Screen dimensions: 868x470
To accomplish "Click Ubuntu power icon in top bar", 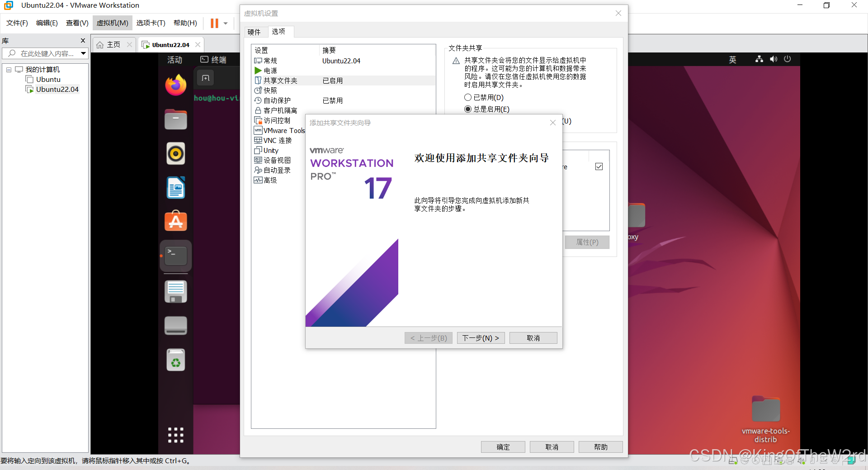I will click(788, 59).
